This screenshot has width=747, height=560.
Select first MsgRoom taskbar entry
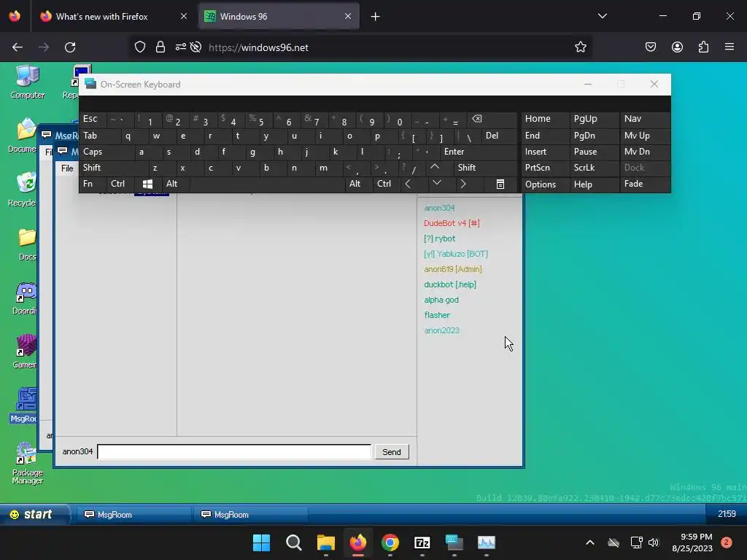133,515
